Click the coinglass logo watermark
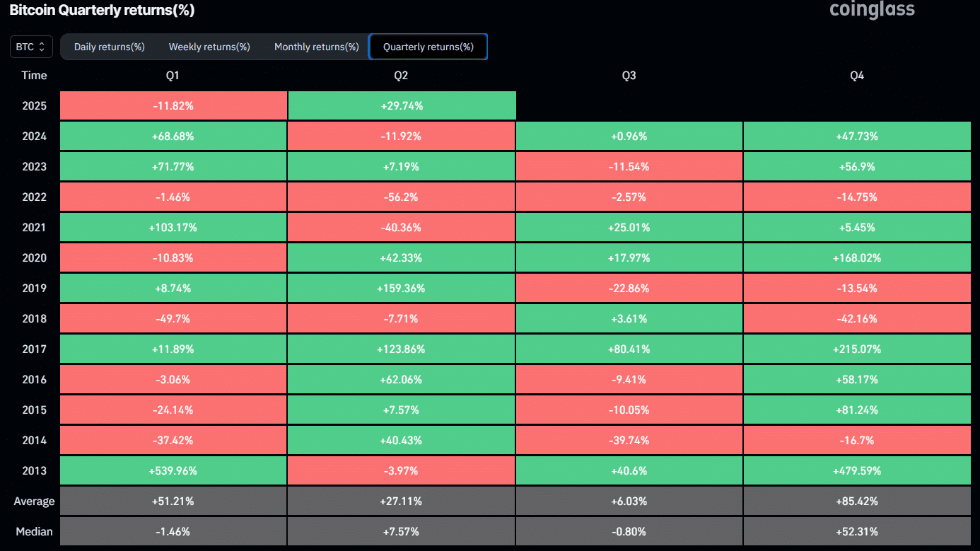The image size is (980, 551). 872,10
